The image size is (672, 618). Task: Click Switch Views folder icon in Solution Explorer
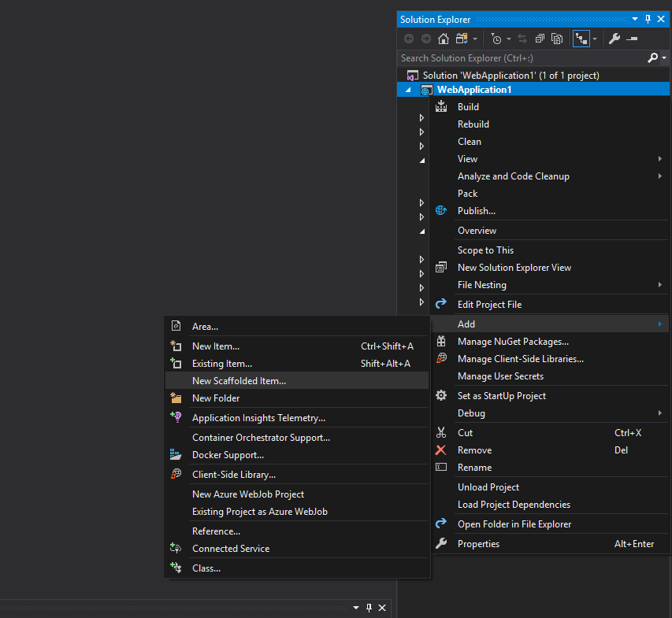tap(462, 39)
